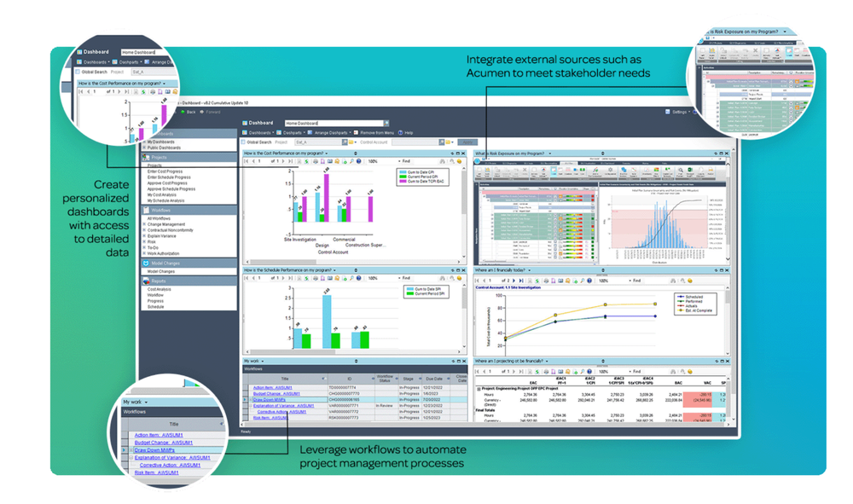This screenshot has height=504, width=853.
Task: Open the Cost Performance dashpart title dropdown
Action: [x=327, y=154]
